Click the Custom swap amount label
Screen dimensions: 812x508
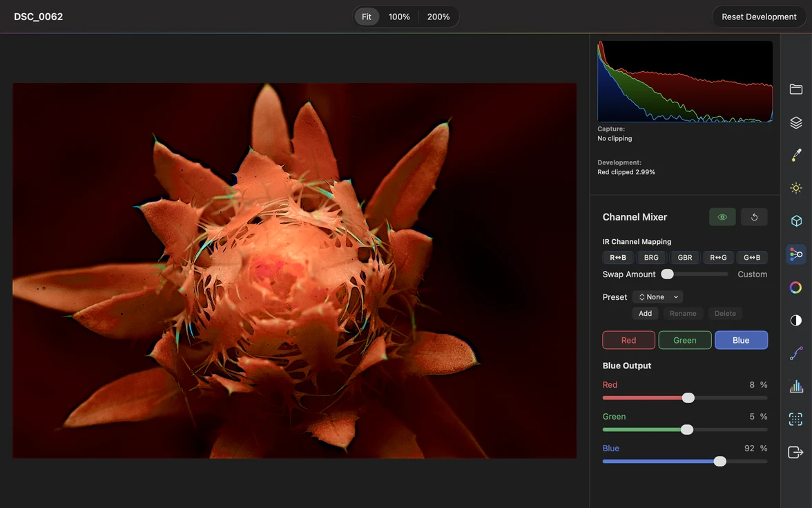[x=753, y=274]
